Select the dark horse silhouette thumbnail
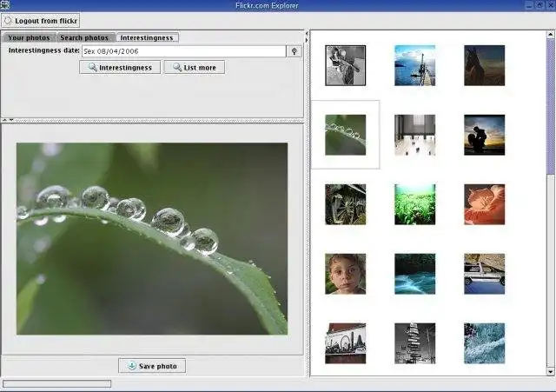Image resolution: width=556 pixels, height=392 pixels. point(485,65)
